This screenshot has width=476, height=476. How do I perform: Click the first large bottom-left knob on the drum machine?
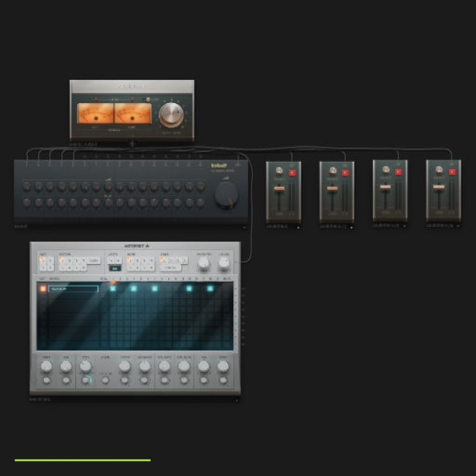tap(47, 367)
